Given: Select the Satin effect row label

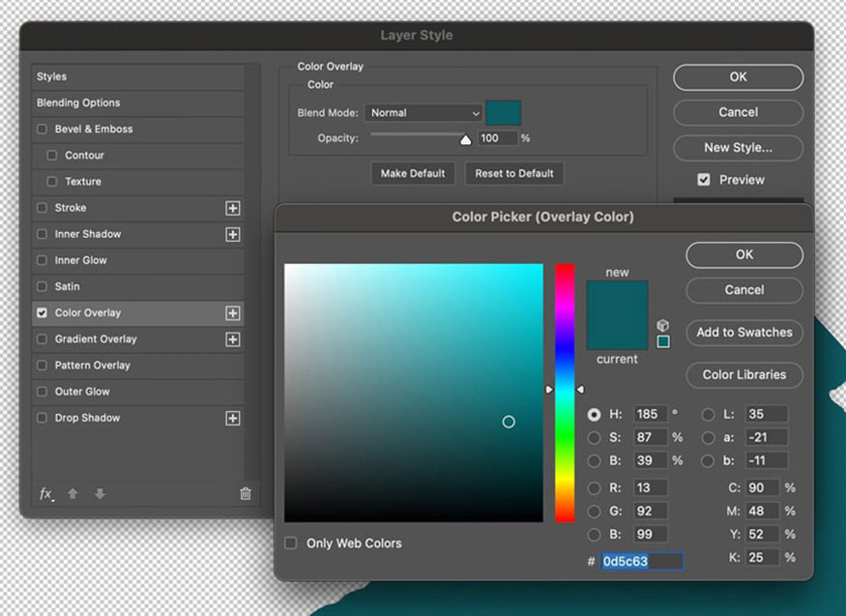Looking at the screenshot, I should point(68,286).
